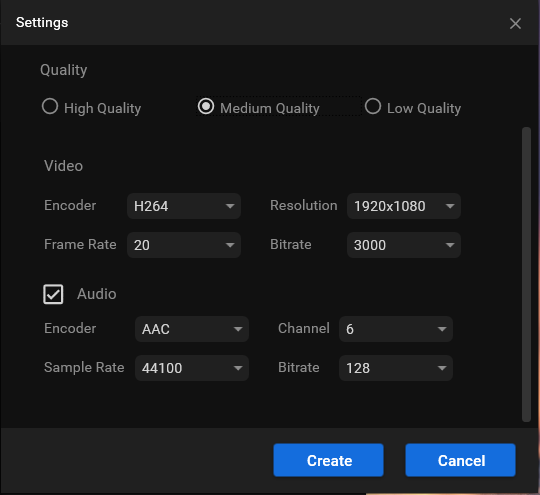Uncheck the Audio checkbox
The width and height of the screenshot is (540, 495).
(x=53, y=294)
